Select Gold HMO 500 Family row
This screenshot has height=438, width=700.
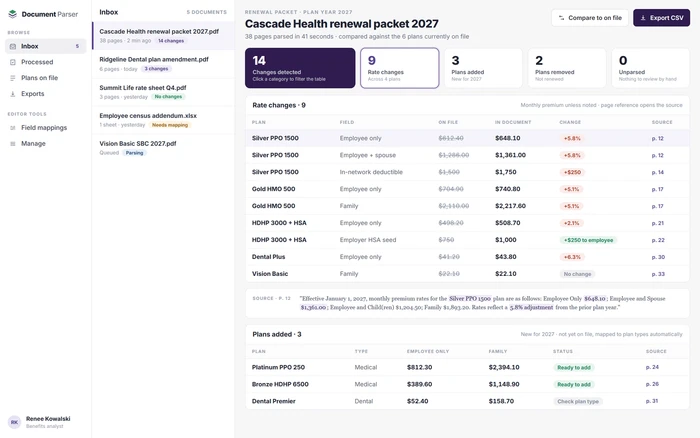click(467, 206)
